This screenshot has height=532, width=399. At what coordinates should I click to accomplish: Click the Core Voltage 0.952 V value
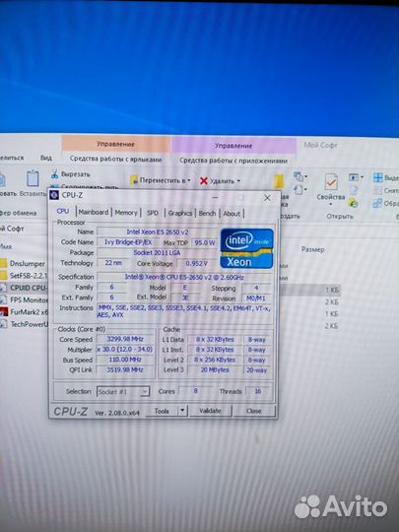click(196, 263)
